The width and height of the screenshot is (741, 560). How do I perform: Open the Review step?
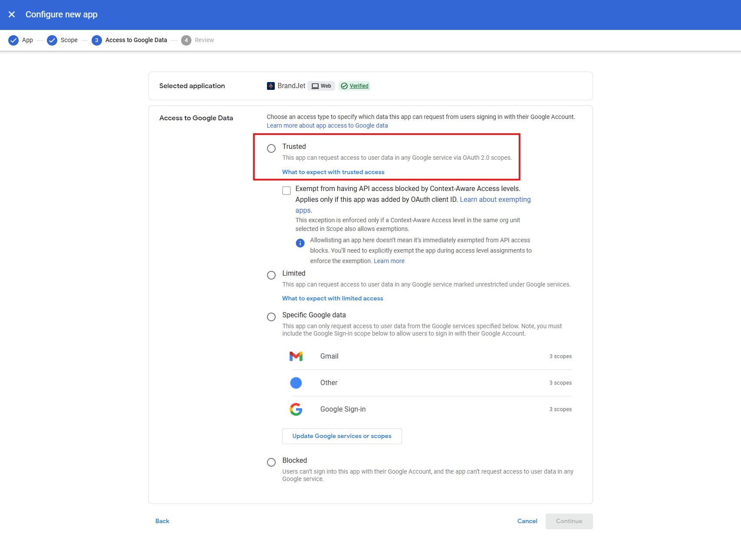pos(198,40)
